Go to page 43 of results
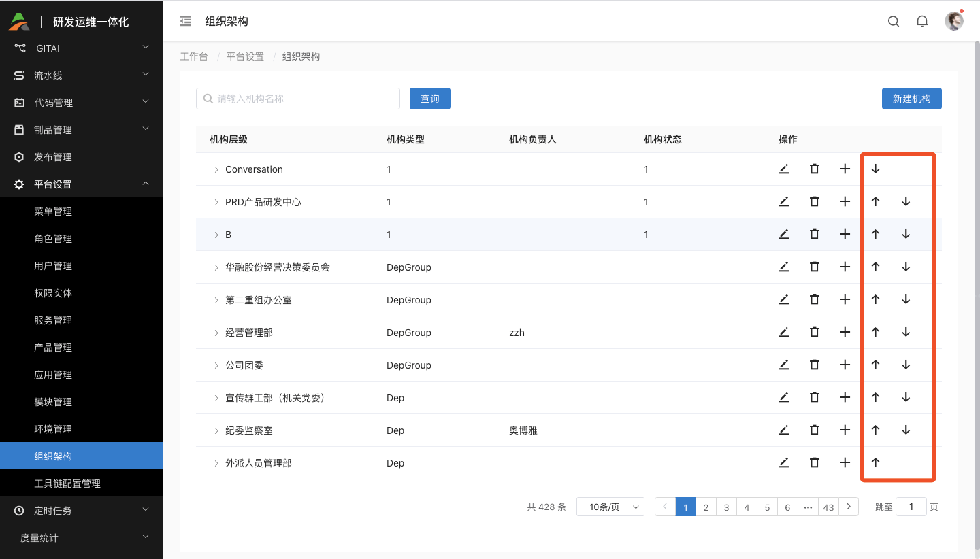980x559 pixels. [x=828, y=507]
